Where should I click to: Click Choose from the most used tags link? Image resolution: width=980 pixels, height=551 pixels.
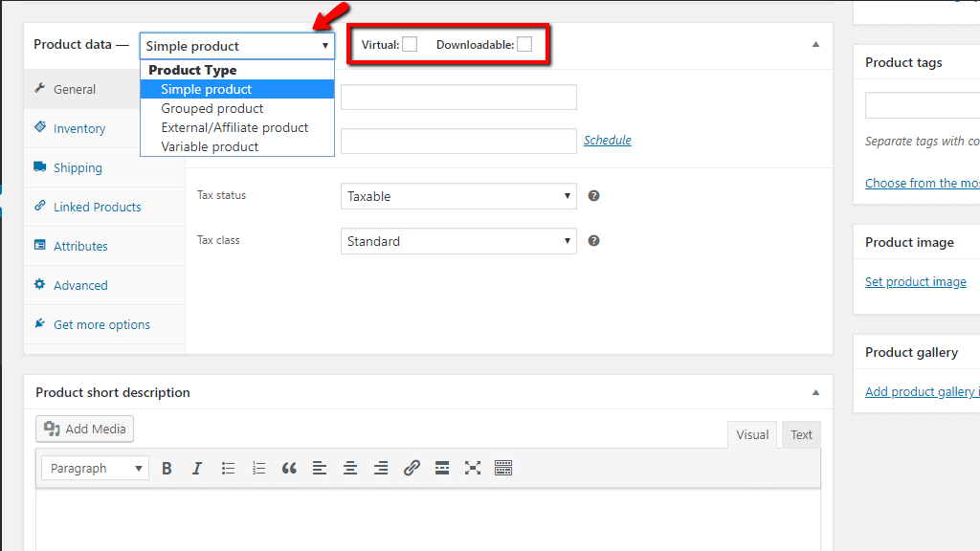pos(923,183)
